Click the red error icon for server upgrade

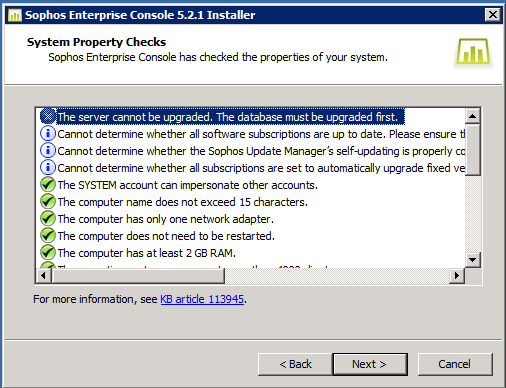click(48, 116)
